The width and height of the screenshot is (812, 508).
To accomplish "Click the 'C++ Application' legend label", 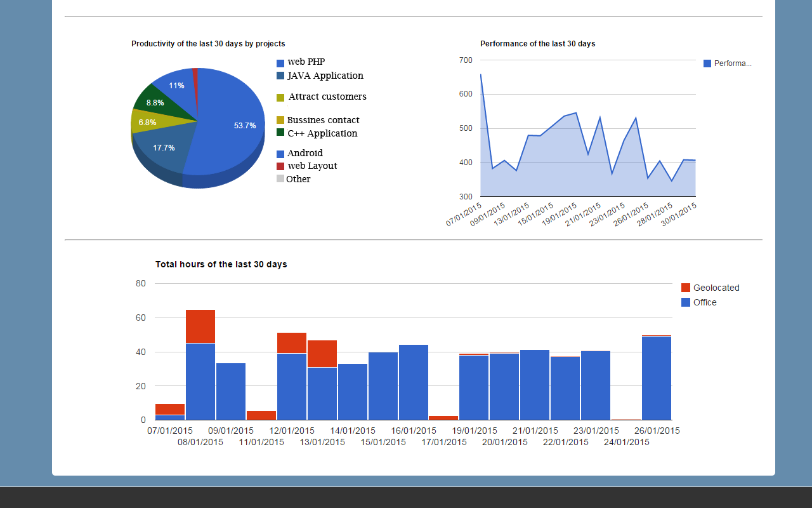I will click(x=322, y=133).
